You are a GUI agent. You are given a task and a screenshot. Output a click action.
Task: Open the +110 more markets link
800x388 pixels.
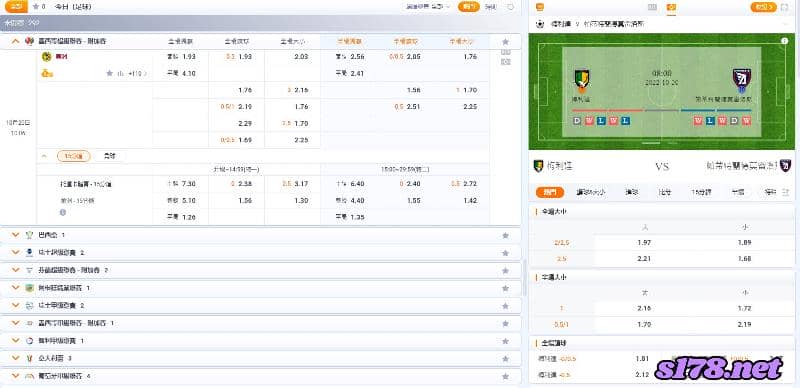click(x=137, y=74)
